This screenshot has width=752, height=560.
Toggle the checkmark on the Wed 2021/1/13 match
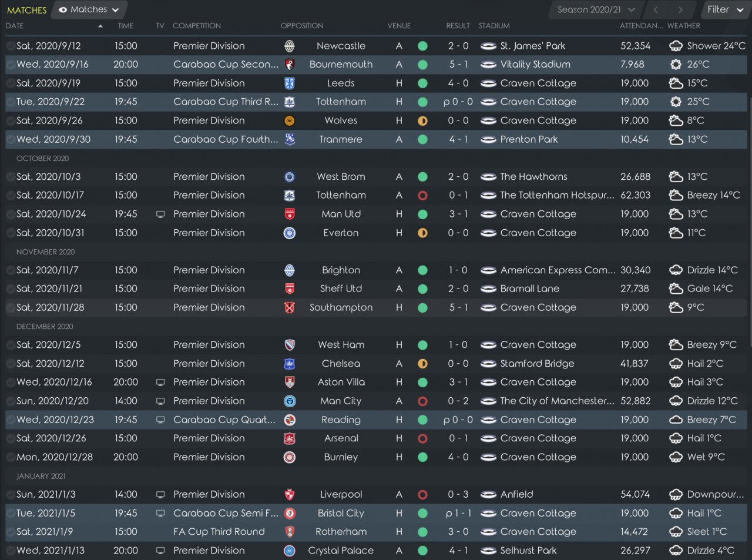click(x=11, y=551)
